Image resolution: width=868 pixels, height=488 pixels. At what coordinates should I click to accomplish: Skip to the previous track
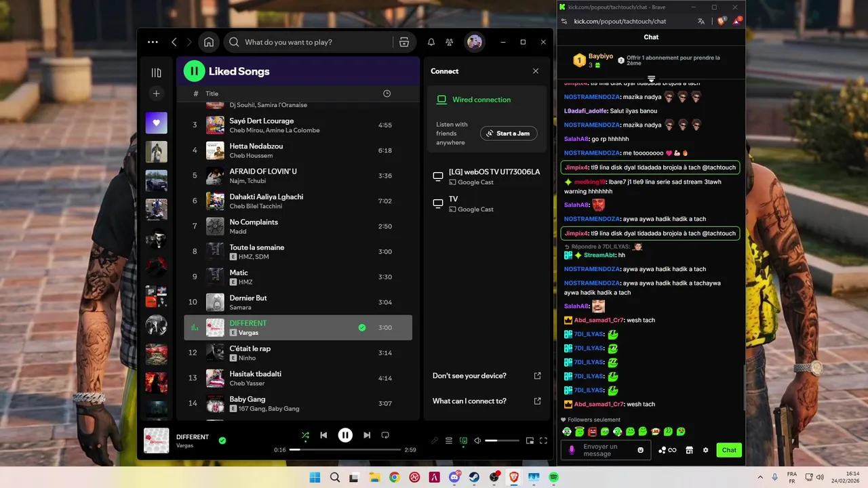click(323, 435)
